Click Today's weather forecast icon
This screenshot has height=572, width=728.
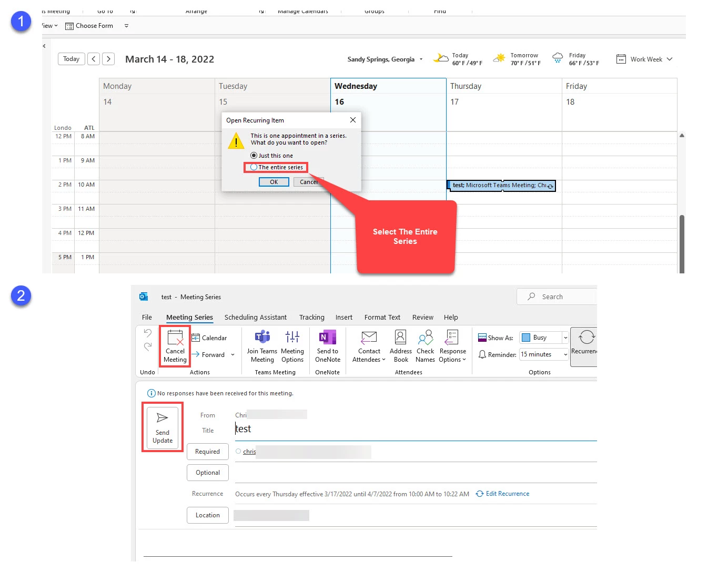tap(441, 58)
